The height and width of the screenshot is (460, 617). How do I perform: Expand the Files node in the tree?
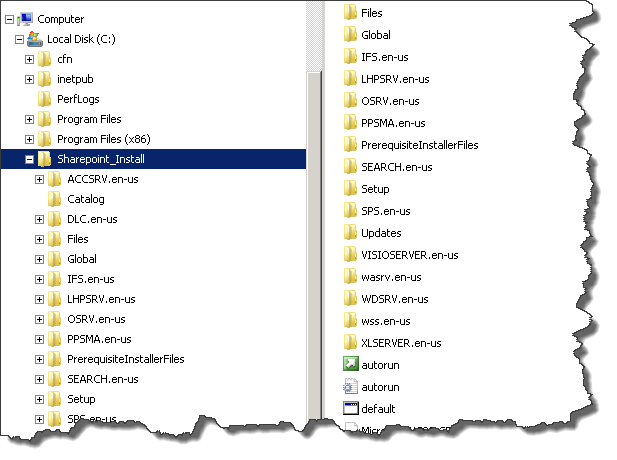coord(39,239)
